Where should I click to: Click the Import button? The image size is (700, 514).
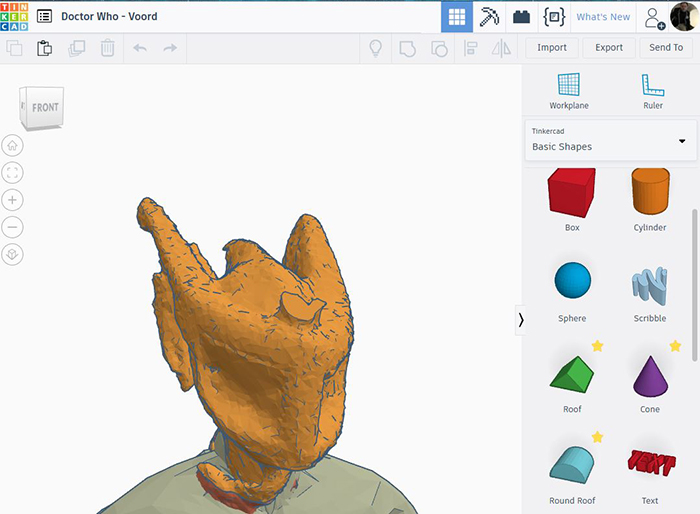pos(552,48)
